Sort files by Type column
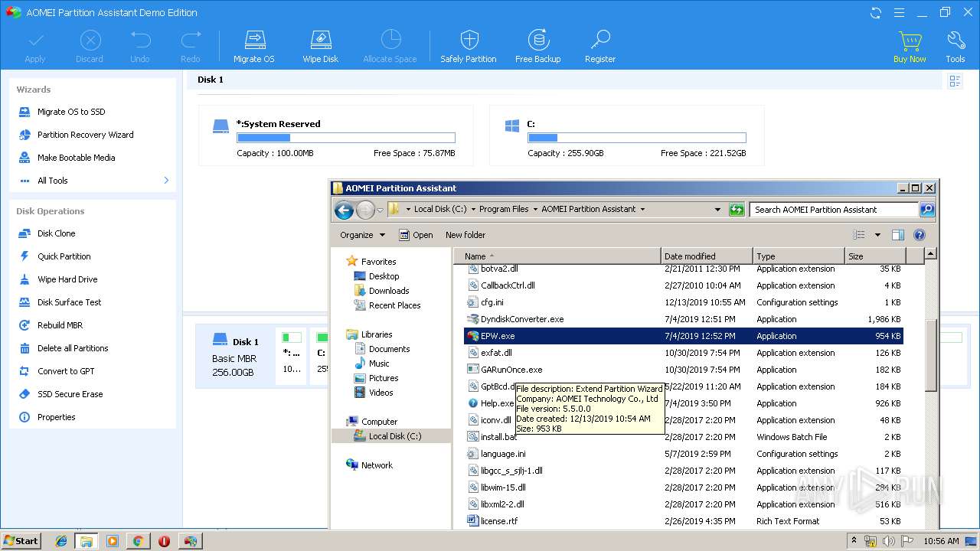The image size is (980, 551). pyautogui.click(x=799, y=256)
